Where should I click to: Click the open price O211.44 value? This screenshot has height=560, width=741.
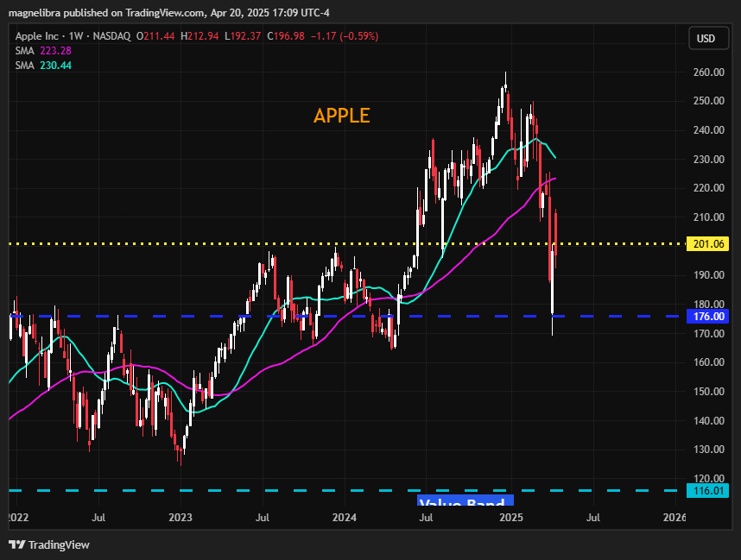155,36
